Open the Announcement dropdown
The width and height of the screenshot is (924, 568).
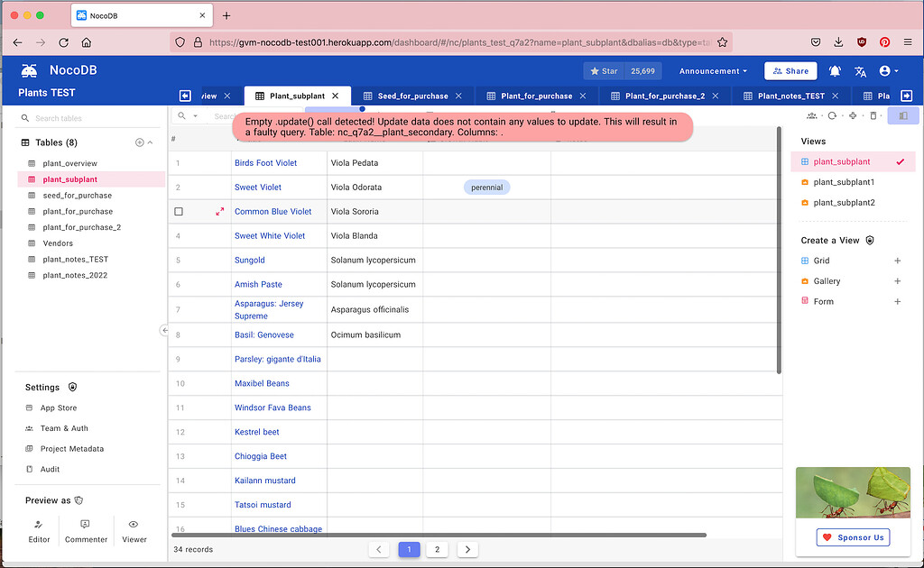coord(712,69)
